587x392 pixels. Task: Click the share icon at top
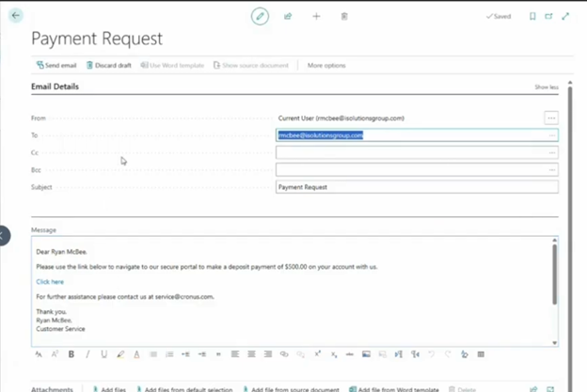(x=288, y=16)
